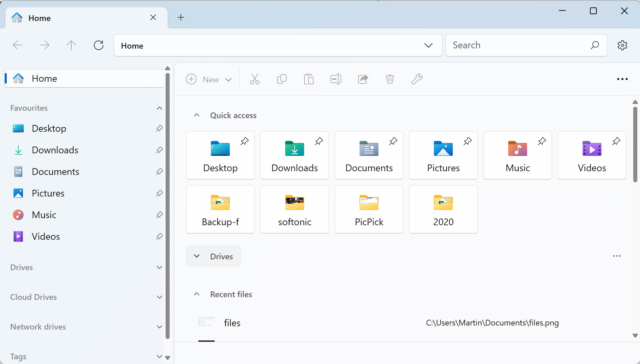Viewport: 640px width, 364px height.
Task: Toggle pin for Downloads in Favourites sidebar
Action: point(159,150)
